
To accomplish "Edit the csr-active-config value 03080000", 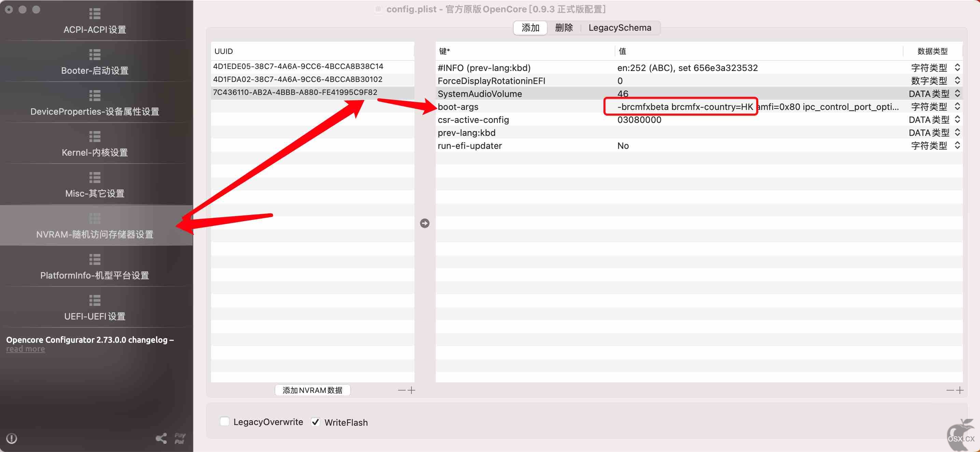I will [639, 119].
